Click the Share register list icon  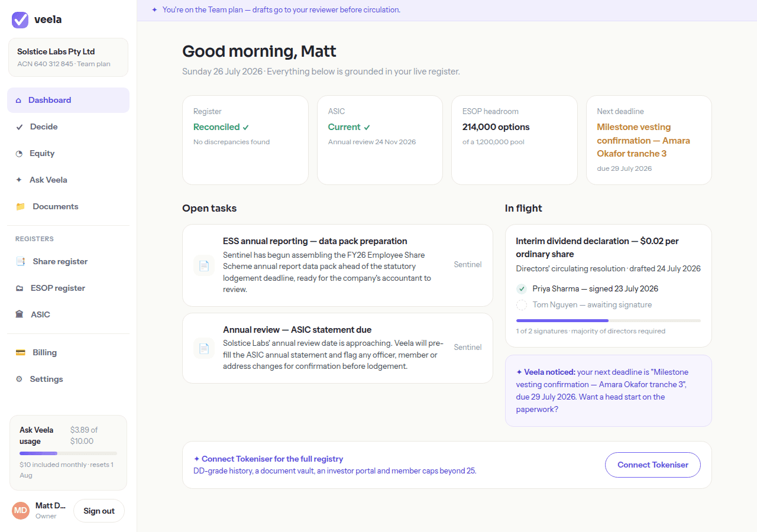(x=20, y=261)
